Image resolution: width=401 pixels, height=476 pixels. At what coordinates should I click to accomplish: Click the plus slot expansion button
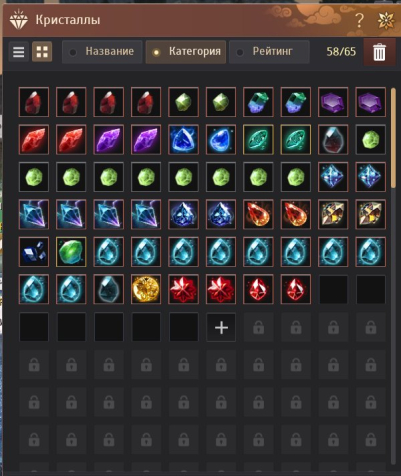click(x=221, y=327)
